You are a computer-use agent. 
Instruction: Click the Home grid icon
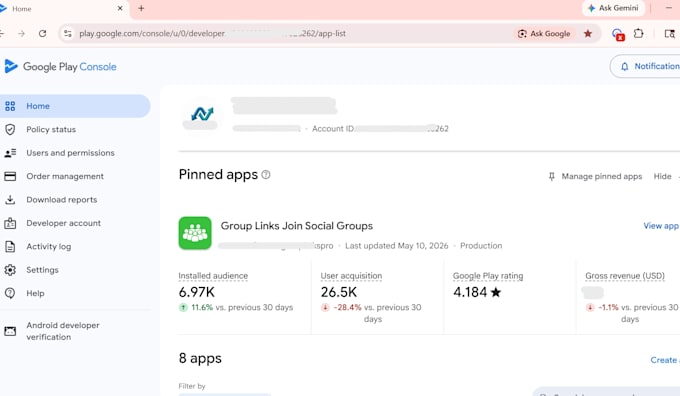coord(10,106)
